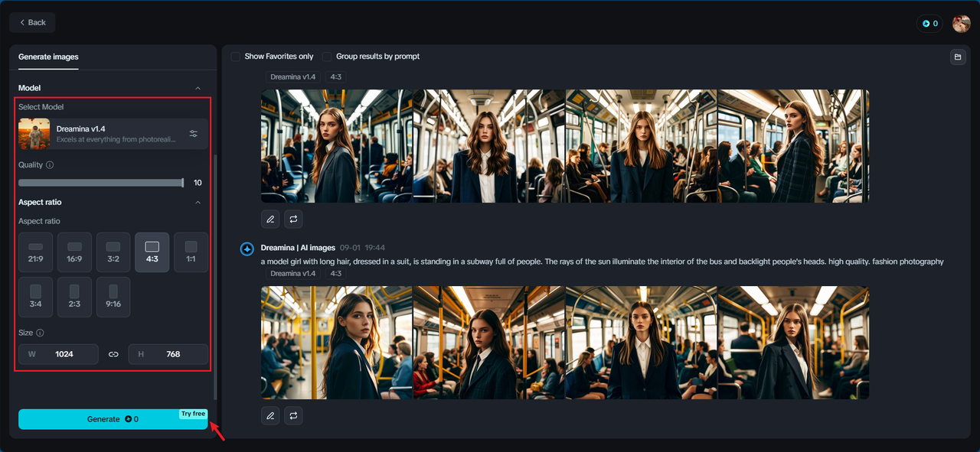
Task: Enable Group results by prompt checkbox
Action: tap(327, 57)
